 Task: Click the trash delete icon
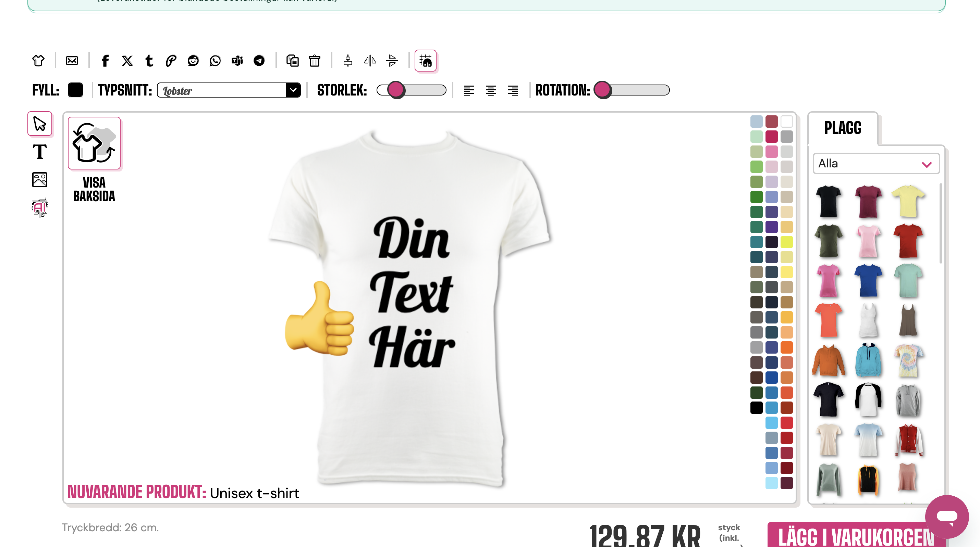314,61
